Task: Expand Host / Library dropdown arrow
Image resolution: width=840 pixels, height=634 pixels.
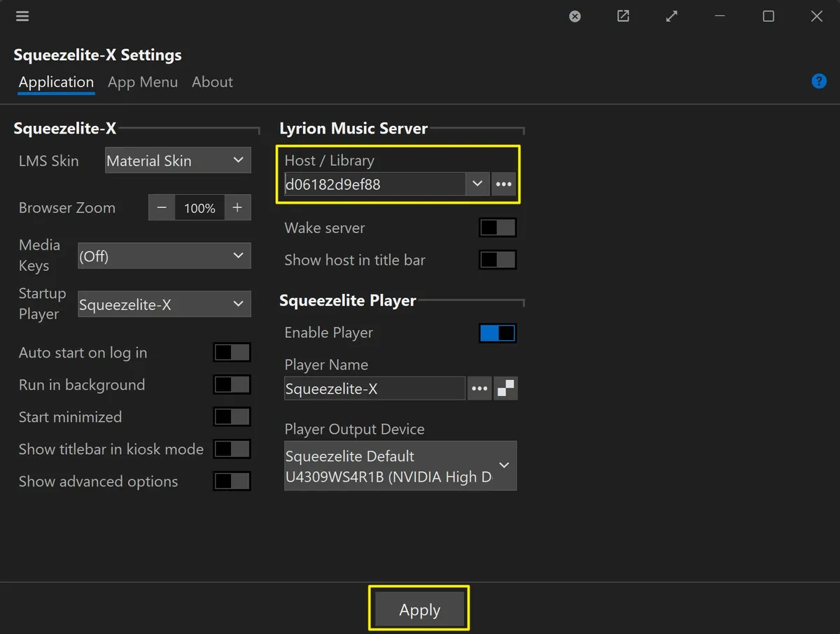Action: click(477, 184)
